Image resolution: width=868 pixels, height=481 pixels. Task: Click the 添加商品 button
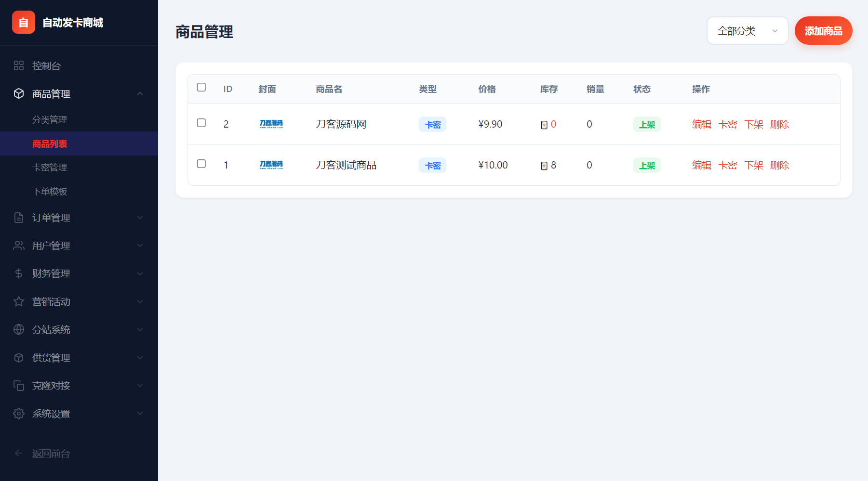click(x=823, y=30)
